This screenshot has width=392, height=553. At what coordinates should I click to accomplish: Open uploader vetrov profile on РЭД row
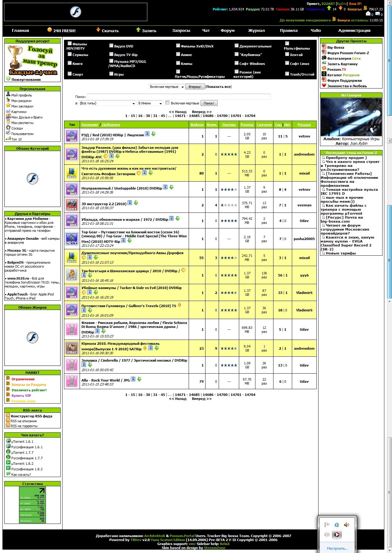(304, 137)
